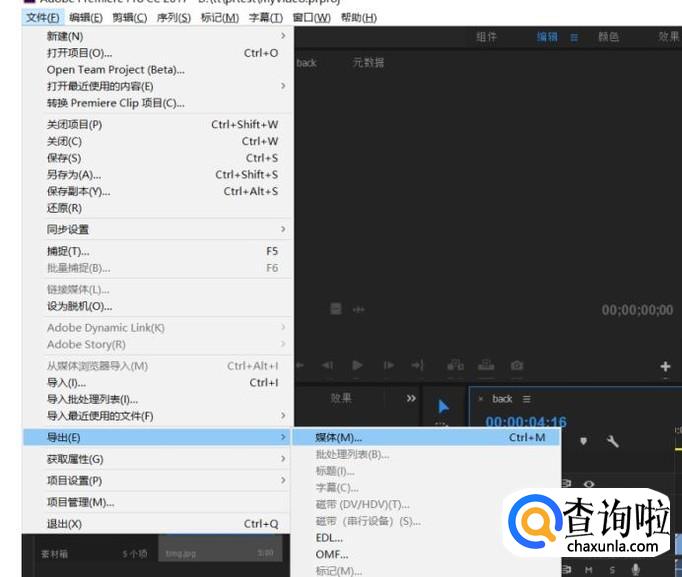Select 保存副本(Y)... menu entry
Screen dimensions: 682x577
157,191
